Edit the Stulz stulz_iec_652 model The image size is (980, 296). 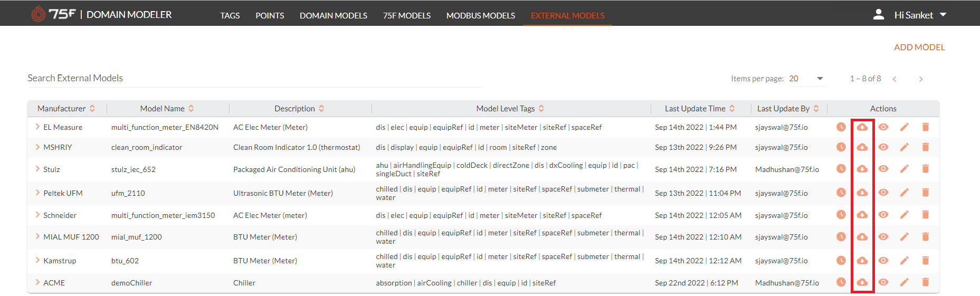[x=905, y=169]
